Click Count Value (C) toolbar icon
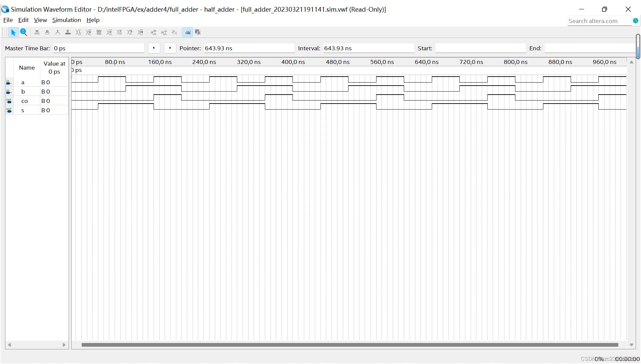 click(109, 32)
